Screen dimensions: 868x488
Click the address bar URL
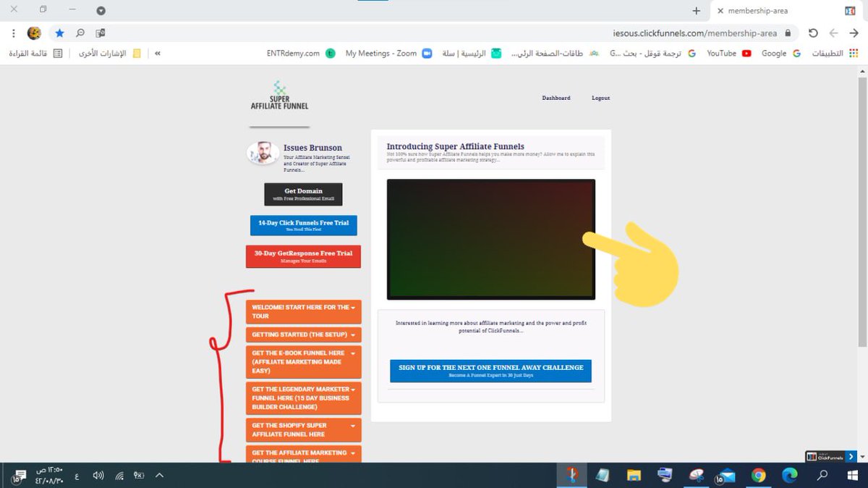[694, 33]
